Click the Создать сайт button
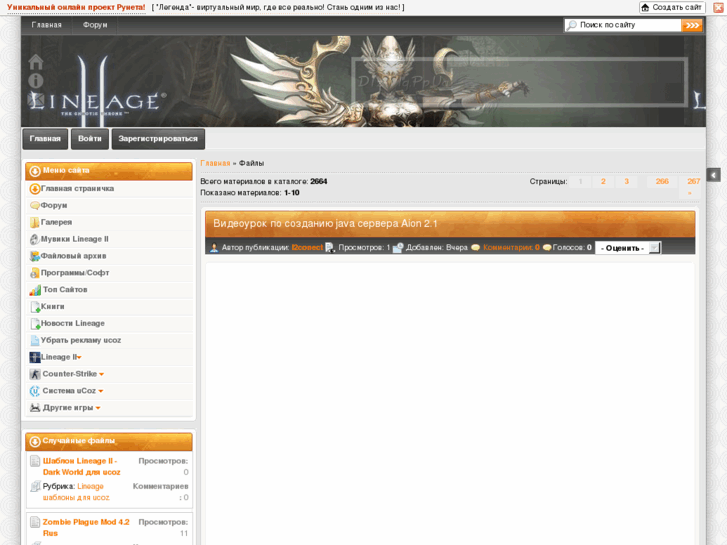 [x=672, y=7]
